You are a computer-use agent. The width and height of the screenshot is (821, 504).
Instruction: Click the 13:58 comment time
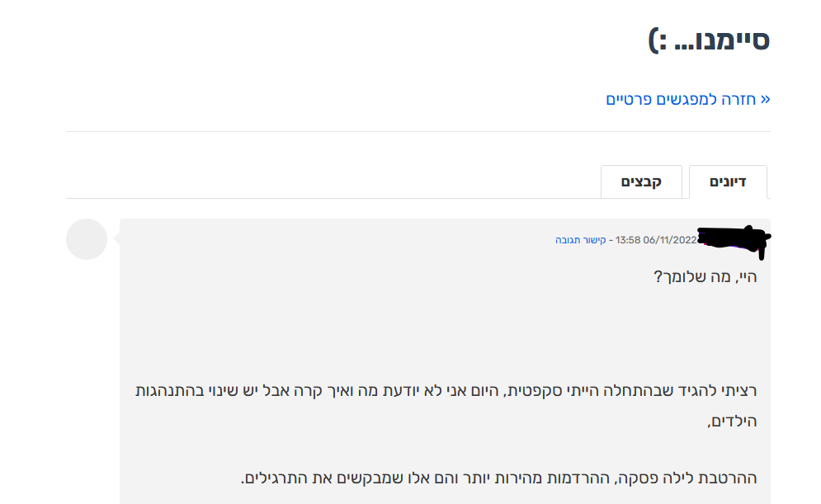click(x=628, y=240)
